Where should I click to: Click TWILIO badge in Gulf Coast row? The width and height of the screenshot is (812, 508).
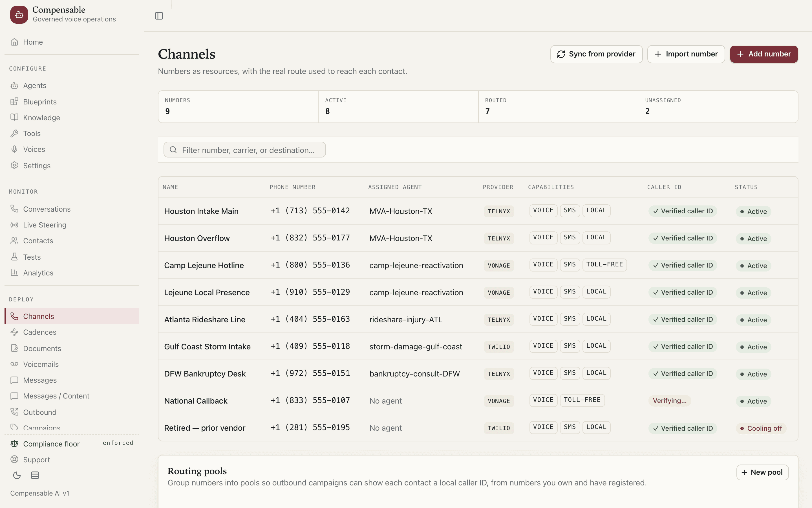click(498, 347)
